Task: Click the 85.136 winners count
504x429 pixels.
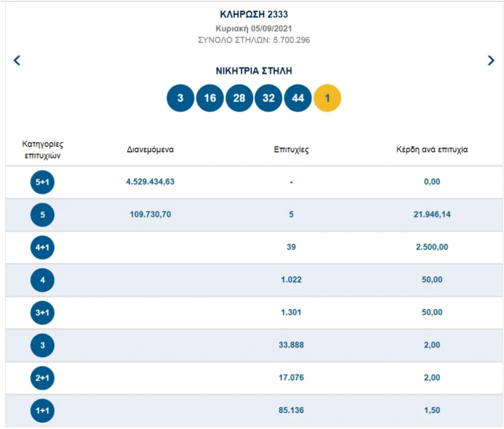Action: [291, 410]
